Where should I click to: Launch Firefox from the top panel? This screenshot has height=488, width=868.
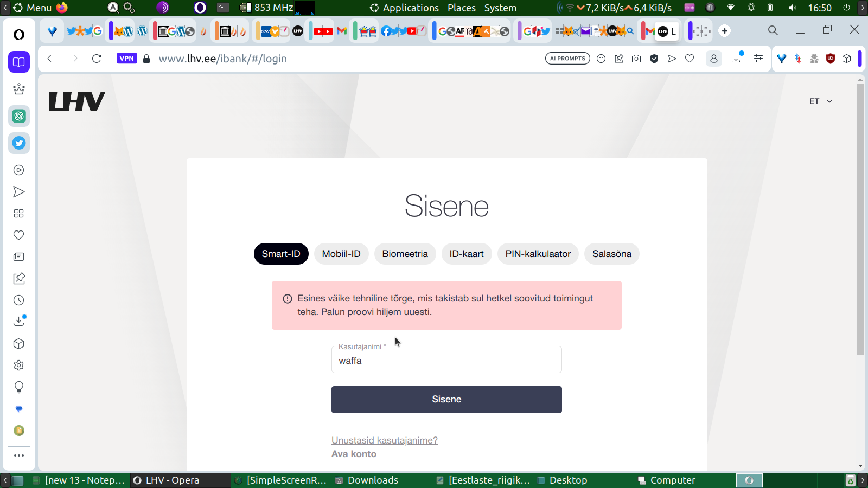pos(62,8)
